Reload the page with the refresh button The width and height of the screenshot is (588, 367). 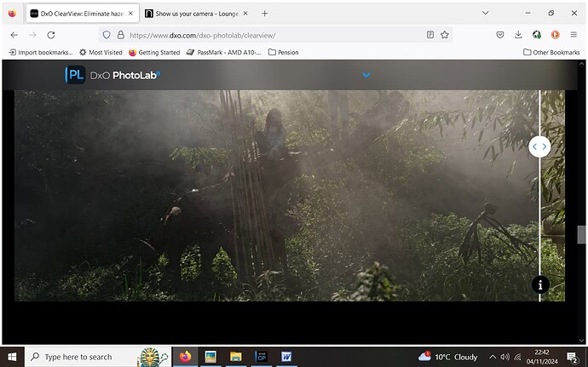51,35
